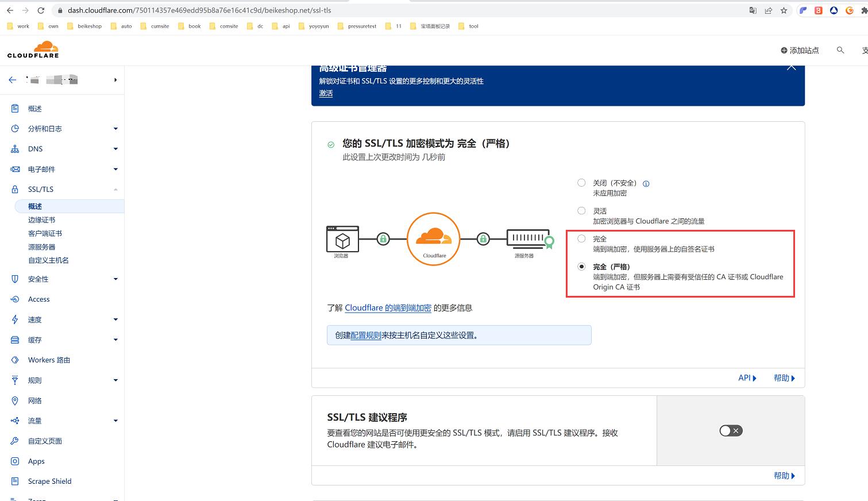Click the share page icon in address bar
The image size is (868, 501).
pos(768,10)
